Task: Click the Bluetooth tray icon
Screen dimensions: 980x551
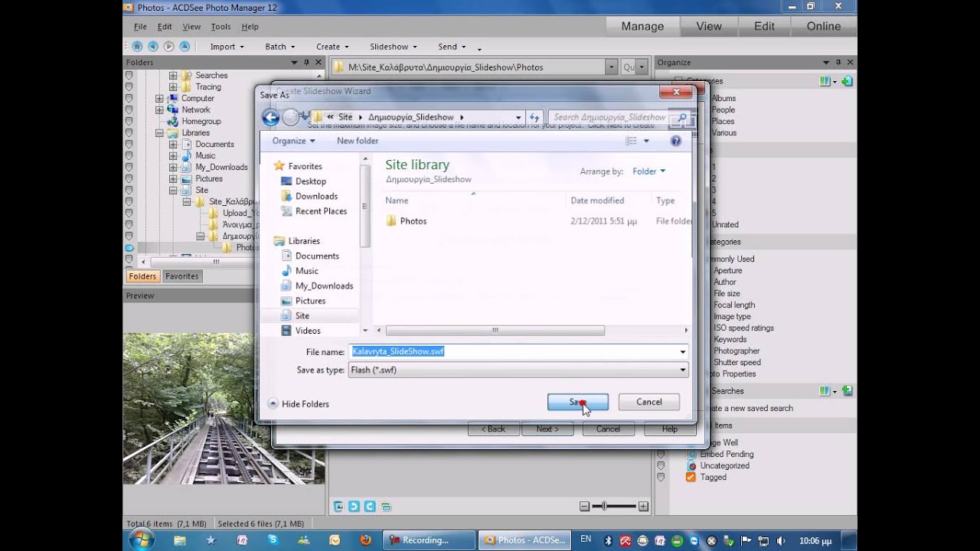Action: click(609, 540)
